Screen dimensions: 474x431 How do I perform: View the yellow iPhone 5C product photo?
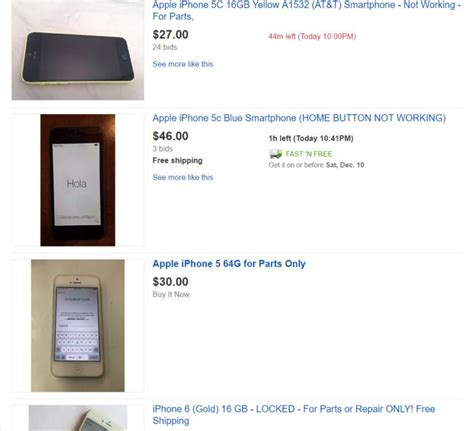pyautogui.click(x=78, y=50)
